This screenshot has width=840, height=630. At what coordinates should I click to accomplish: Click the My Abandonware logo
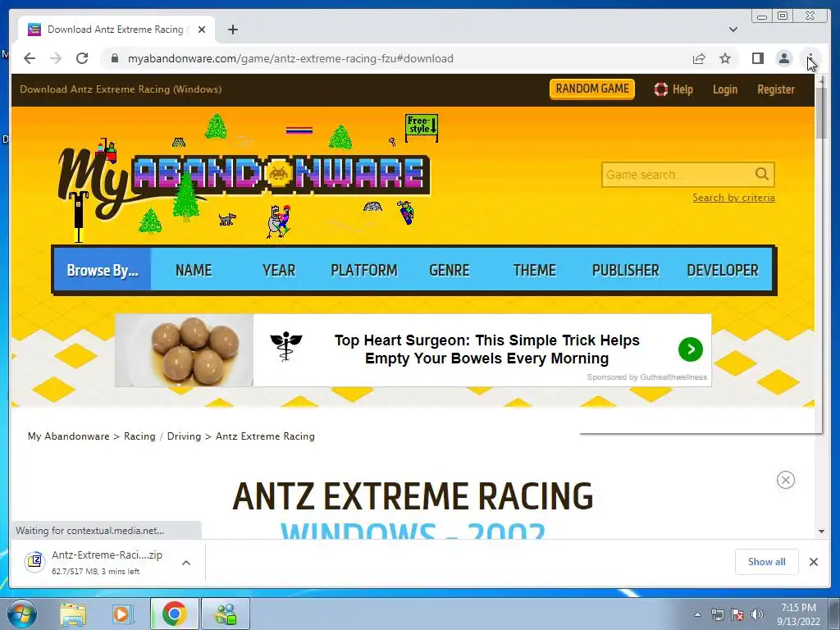point(244,180)
